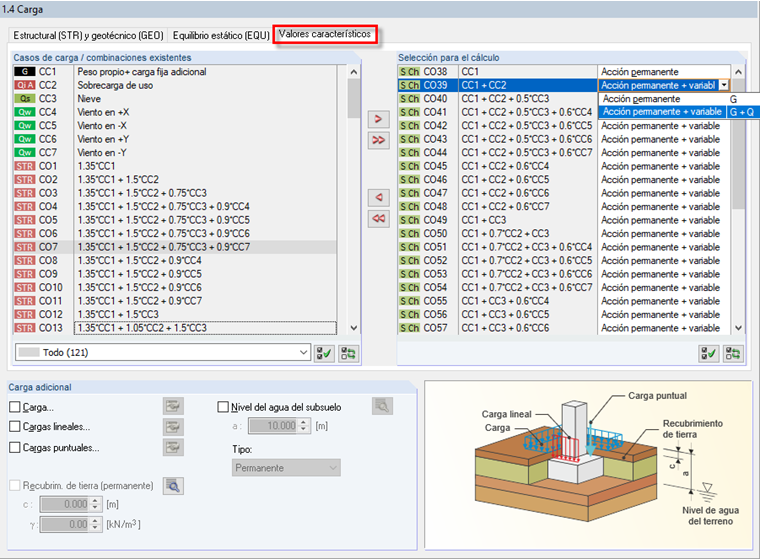Invert selection in calculation selection list
This screenshot has height=560, width=760.
click(x=733, y=353)
